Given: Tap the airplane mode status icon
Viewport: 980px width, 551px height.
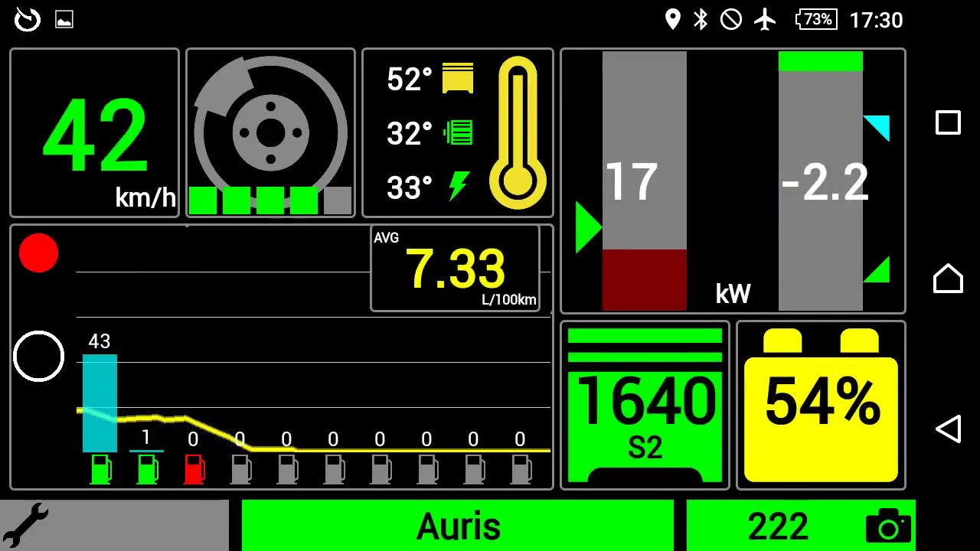Looking at the screenshot, I should click(x=764, y=19).
